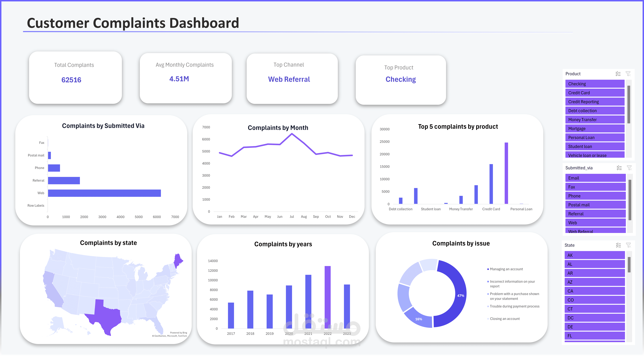Select CO in State slicer
The width and height of the screenshot is (644, 356).
(x=595, y=300)
